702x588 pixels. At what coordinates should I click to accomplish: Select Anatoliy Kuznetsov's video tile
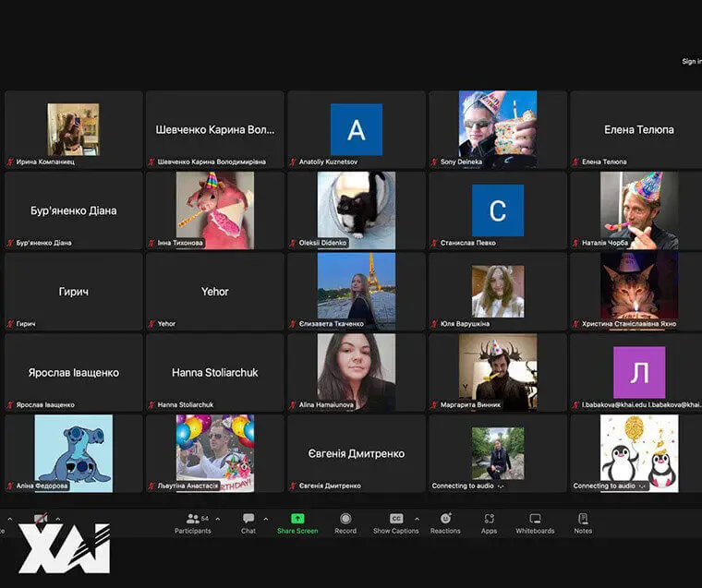tap(356, 129)
